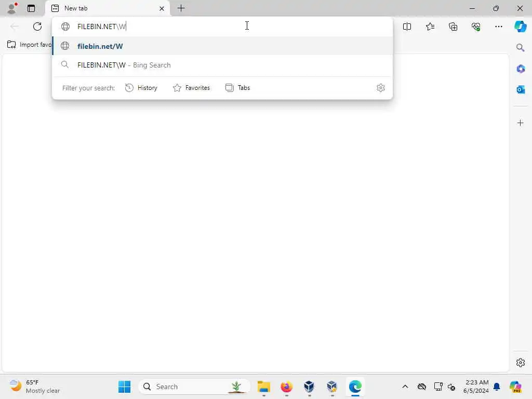This screenshot has width=532, height=399.
Task: Open Settings and more ellipsis menu
Action: click(498, 26)
